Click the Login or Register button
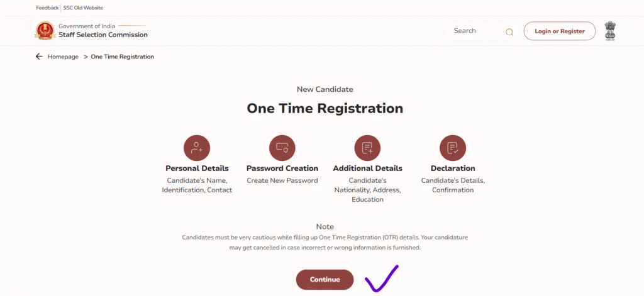 [559, 31]
